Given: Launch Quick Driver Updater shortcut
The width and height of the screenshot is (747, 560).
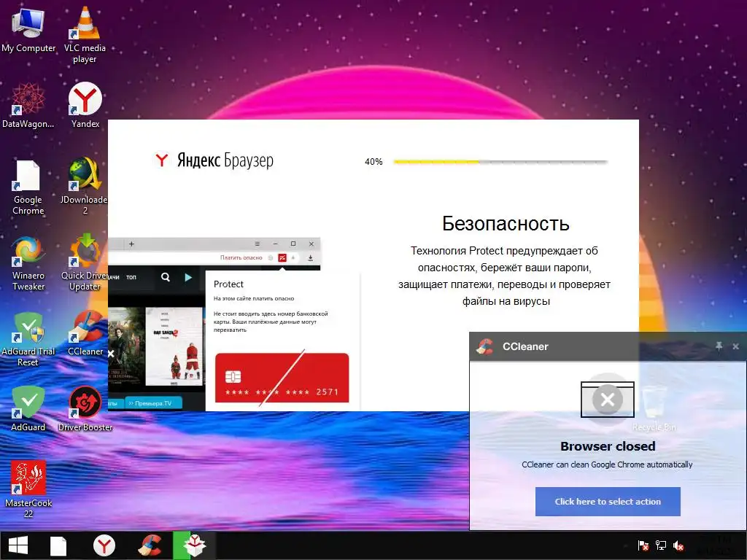Looking at the screenshot, I should point(84,262).
